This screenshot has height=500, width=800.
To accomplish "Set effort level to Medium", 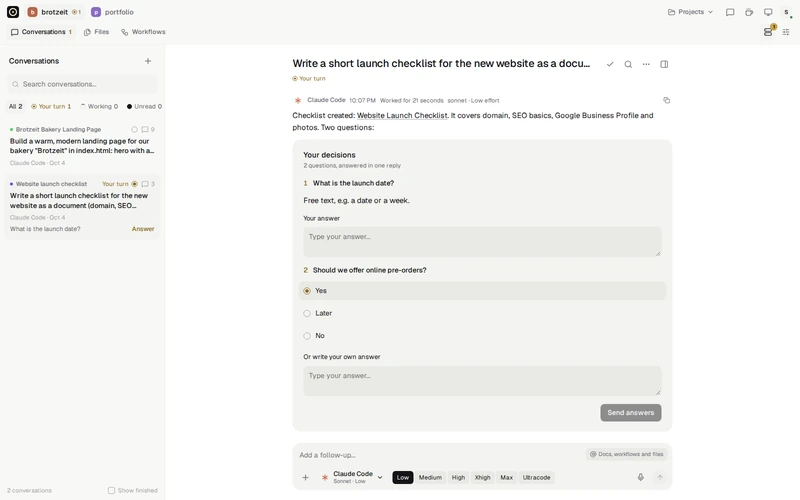I will (x=430, y=478).
